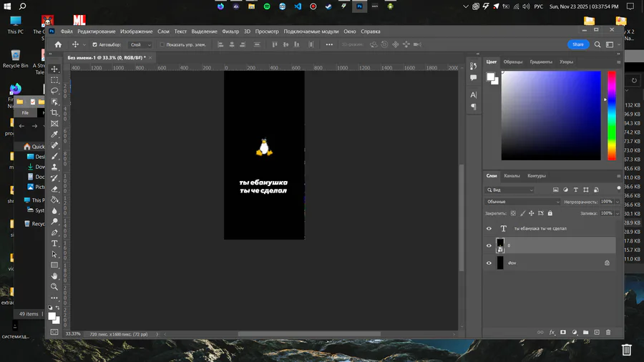Open the Layers panel flyout menu

[618, 176]
